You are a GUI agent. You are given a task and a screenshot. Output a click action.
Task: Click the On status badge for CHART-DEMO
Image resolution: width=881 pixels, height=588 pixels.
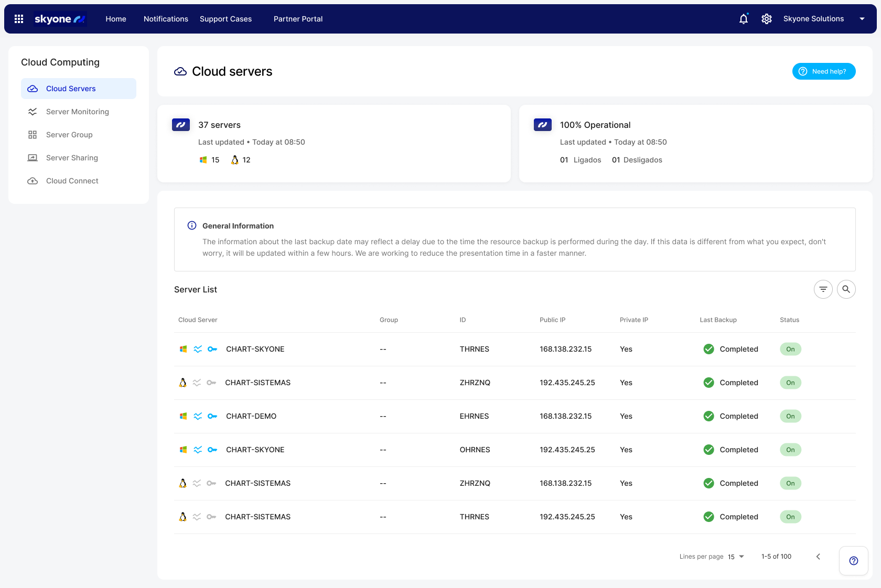click(790, 416)
